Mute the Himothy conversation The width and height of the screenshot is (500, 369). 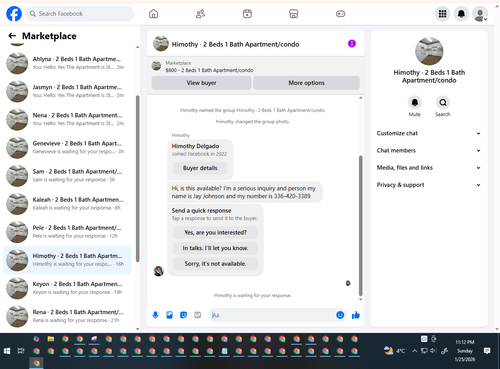point(415,102)
